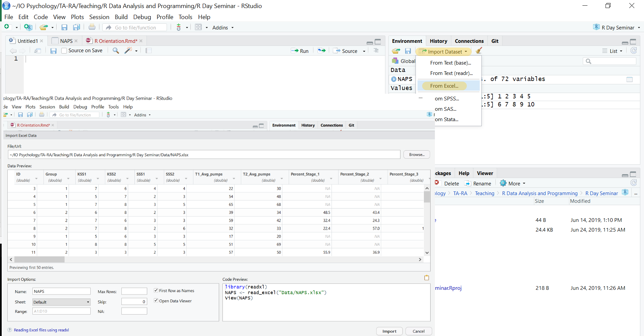Click the Refresh icon in Environment pane
644x336 pixels.
tap(633, 51)
